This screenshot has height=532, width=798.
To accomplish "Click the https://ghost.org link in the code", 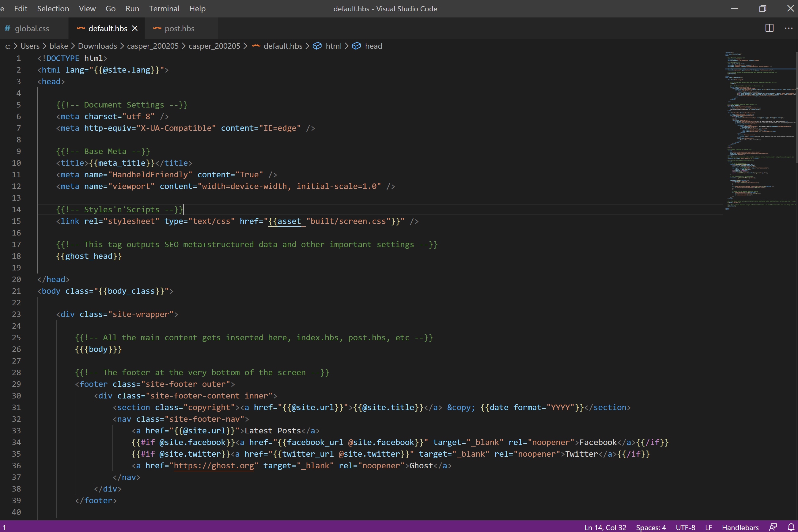I will point(214,466).
